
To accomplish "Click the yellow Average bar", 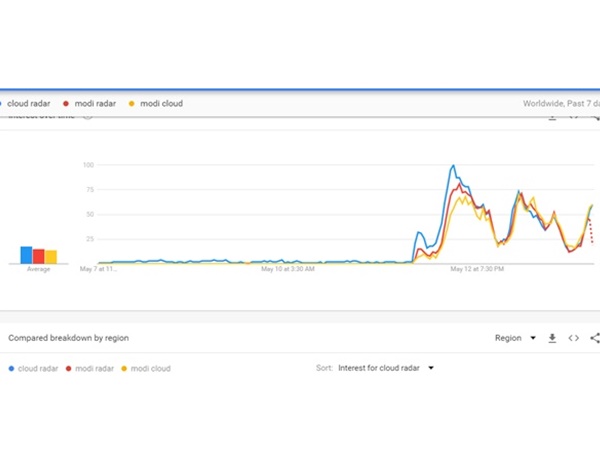I will tap(50, 257).
